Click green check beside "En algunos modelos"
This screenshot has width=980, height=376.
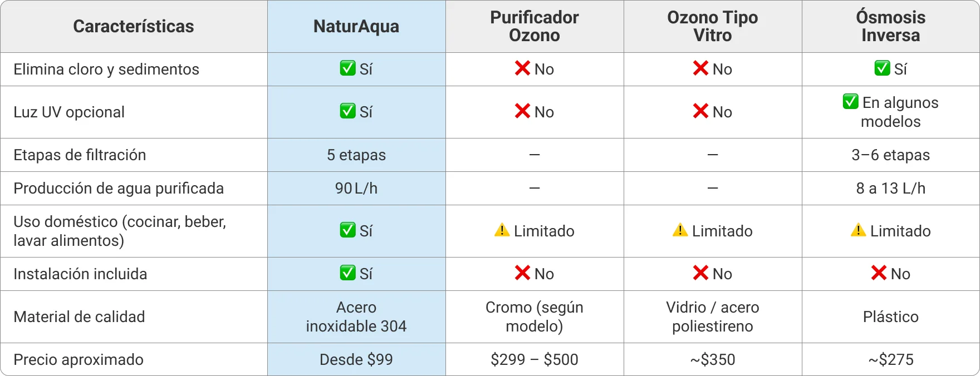[x=850, y=102]
